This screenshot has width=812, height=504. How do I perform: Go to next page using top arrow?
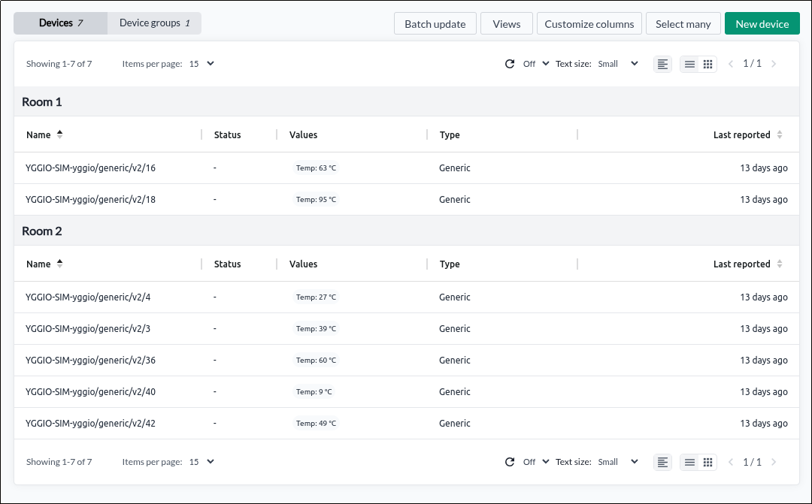tap(774, 64)
